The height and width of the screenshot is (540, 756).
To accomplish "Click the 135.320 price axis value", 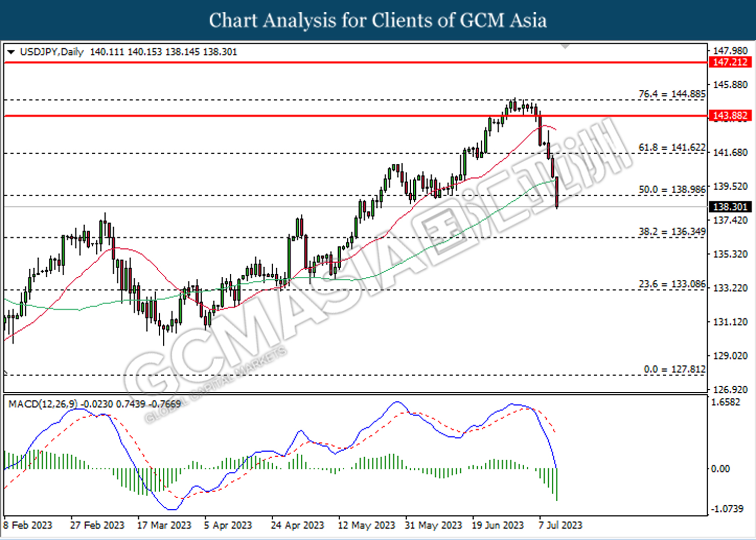I will [730, 254].
